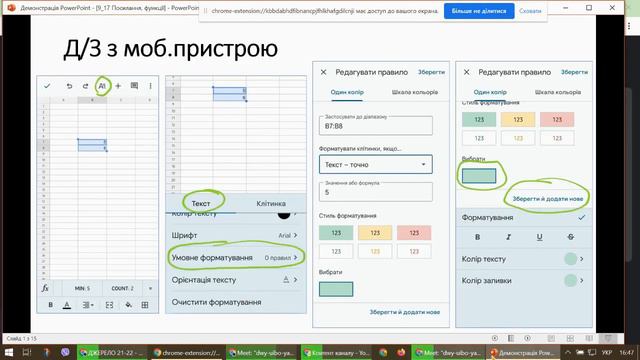Screen dimensions: 640x360
Task: Click the redo arrow in Sheets toolbar
Action: pyautogui.click(x=85, y=86)
